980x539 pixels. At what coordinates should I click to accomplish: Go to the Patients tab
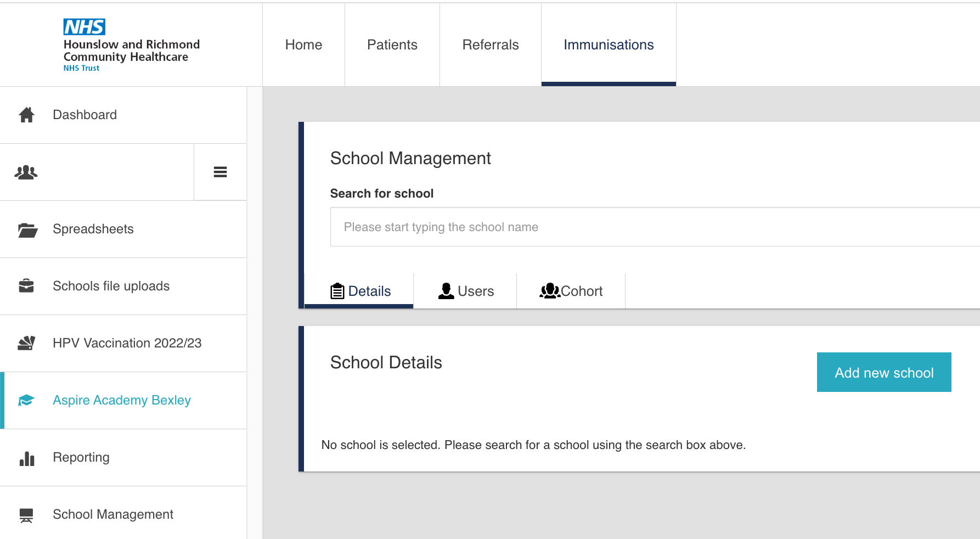pos(392,45)
